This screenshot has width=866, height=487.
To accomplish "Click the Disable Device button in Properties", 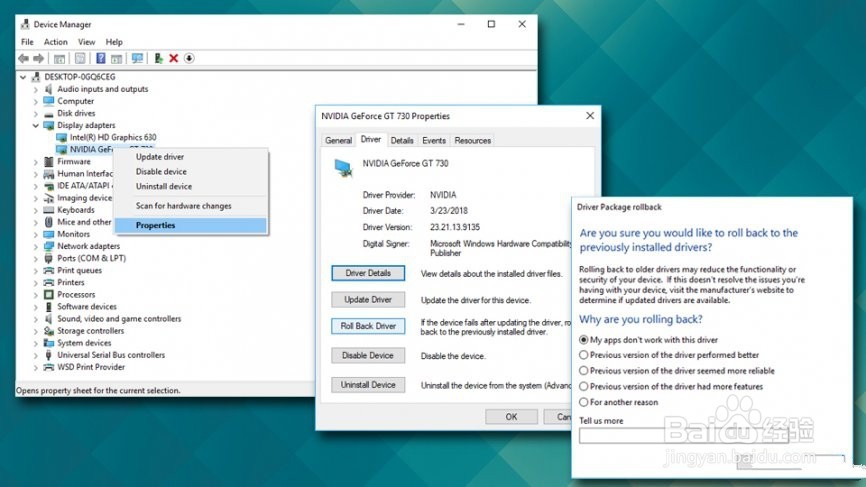I will pos(368,356).
